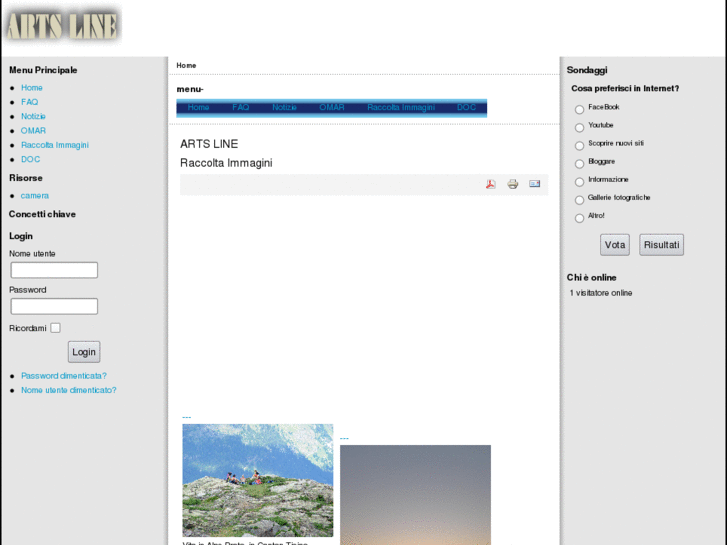Screen dimensions: 727x545
Task: Select the Altro! poll option
Action: [x=579, y=218]
